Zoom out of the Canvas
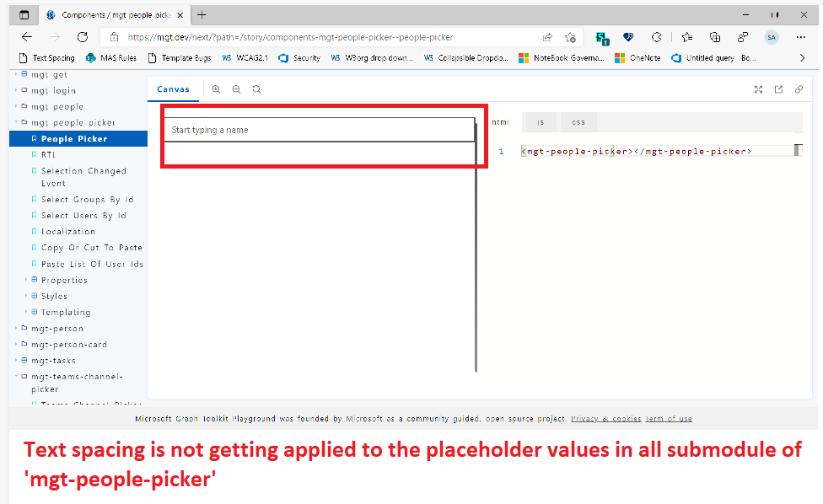Screen dimensions: 823x504 tap(236, 88)
